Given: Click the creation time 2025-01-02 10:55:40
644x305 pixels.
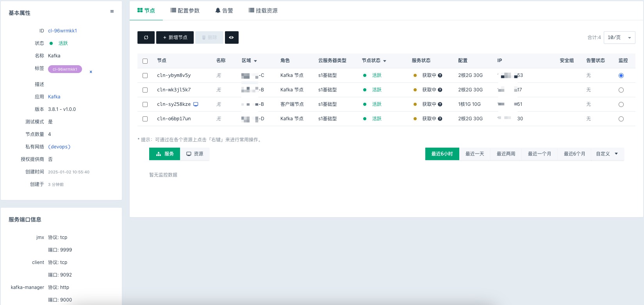Looking at the screenshot, I should [69, 172].
